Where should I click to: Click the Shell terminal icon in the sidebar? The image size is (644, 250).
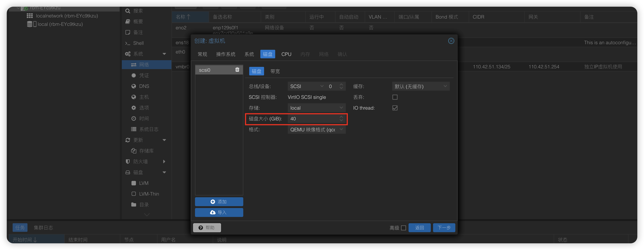(128, 43)
